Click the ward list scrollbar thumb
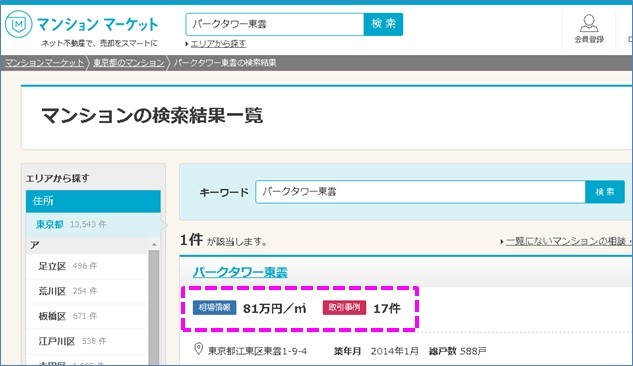633x366 pixels. [154, 307]
